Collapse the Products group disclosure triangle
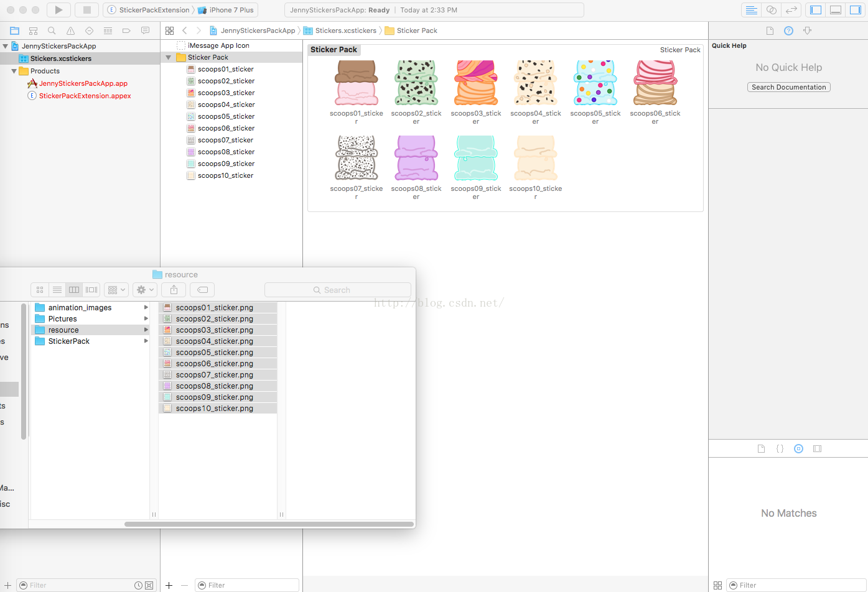This screenshot has height=592, width=868. point(14,71)
